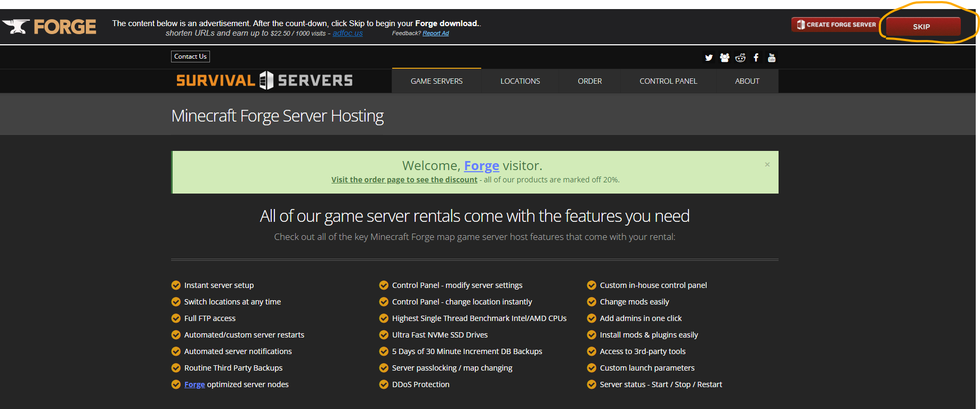980x409 pixels.
Task: Click the Report Ad link
Action: [435, 33]
